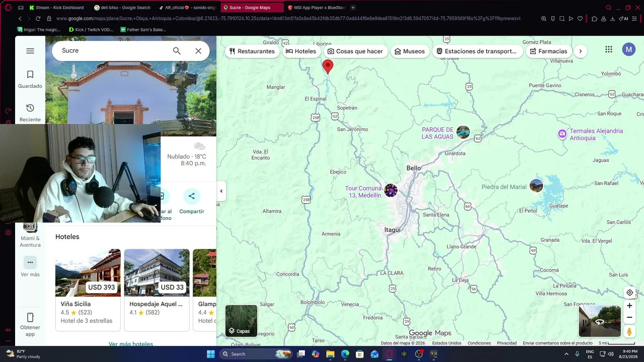644x362 pixels.
Task: Open Viña Sicilia hotel card
Action: pyautogui.click(x=88, y=290)
